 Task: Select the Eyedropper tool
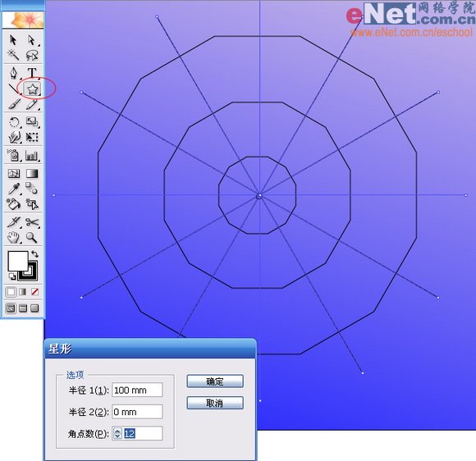14,189
